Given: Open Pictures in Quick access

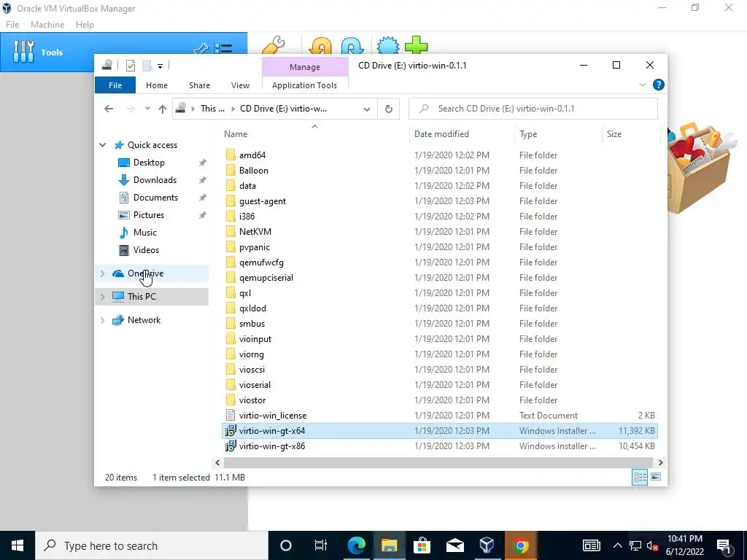Looking at the screenshot, I should pyautogui.click(x=148, y=215).
